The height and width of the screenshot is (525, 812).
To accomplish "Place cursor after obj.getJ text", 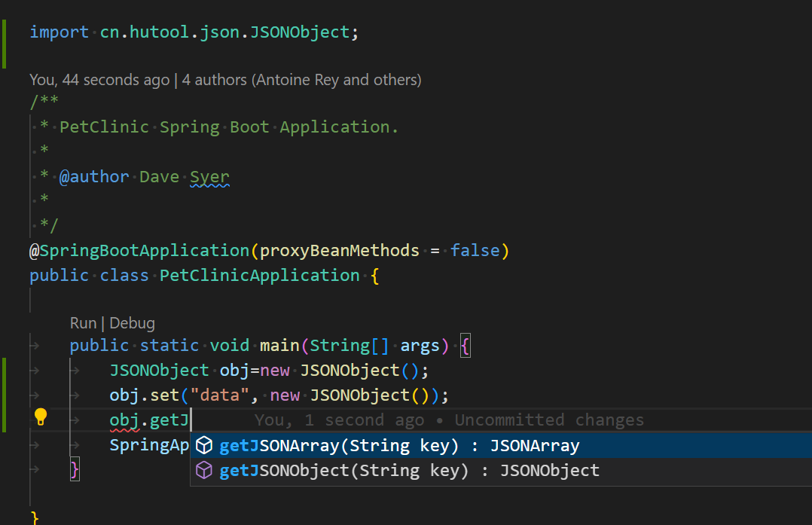I will click(x=191, y=420).
